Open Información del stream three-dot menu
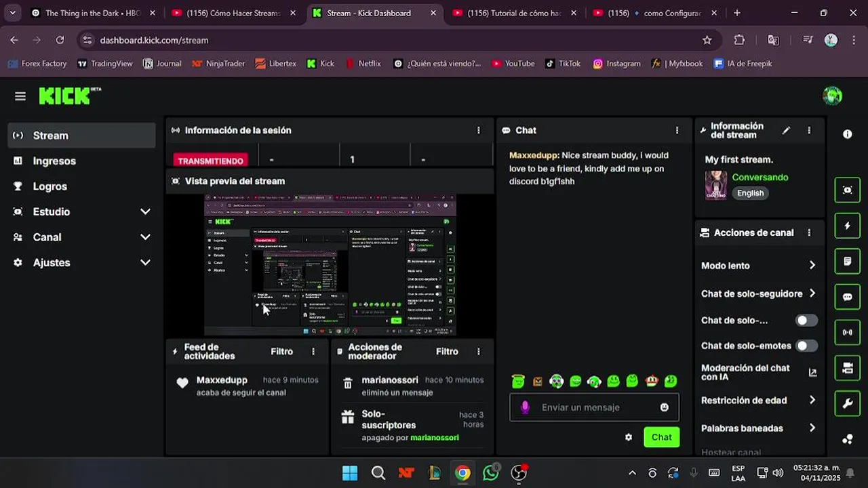 (809, 130)
